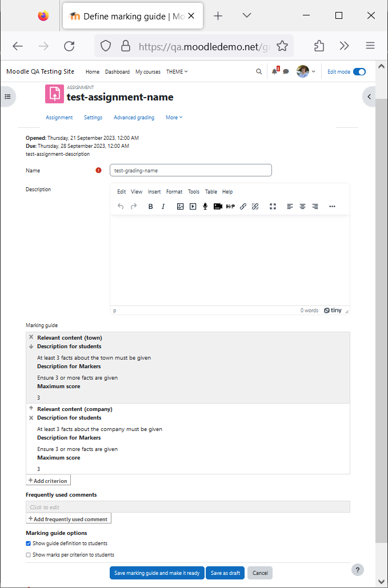This screenshot has width=388, height=588.
Task: List all tabs in Firefox
Action: coord(246,15)
